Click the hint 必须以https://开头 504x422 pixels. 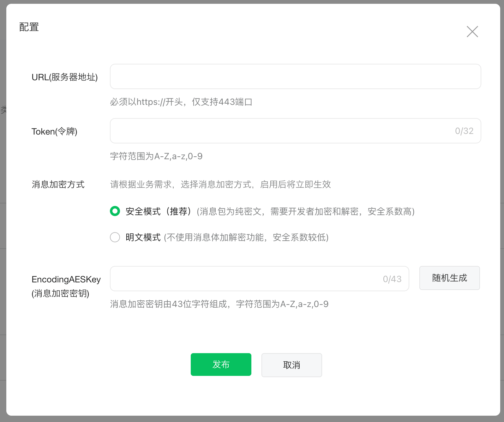pos(181,102)
